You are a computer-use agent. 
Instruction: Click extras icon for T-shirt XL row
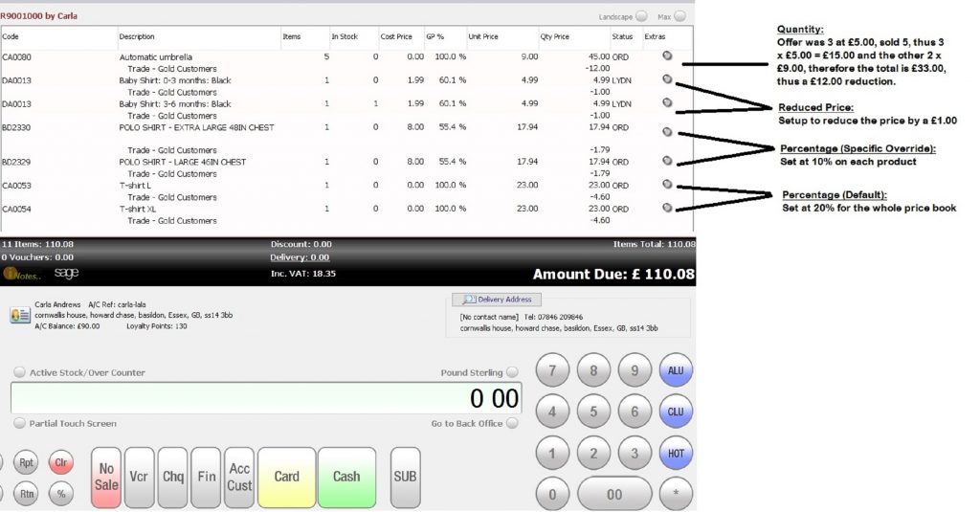click(667, 208)
